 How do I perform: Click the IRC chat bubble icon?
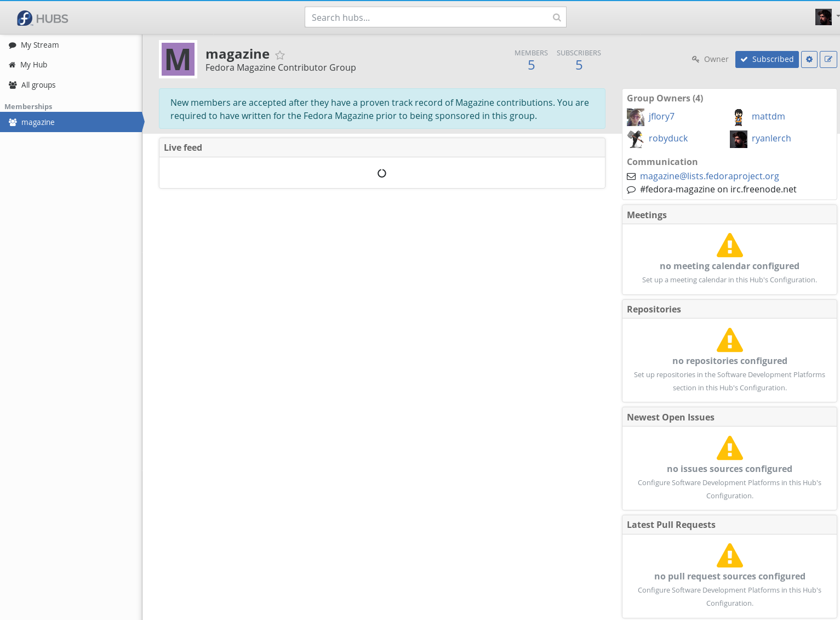tap(631, 190)
